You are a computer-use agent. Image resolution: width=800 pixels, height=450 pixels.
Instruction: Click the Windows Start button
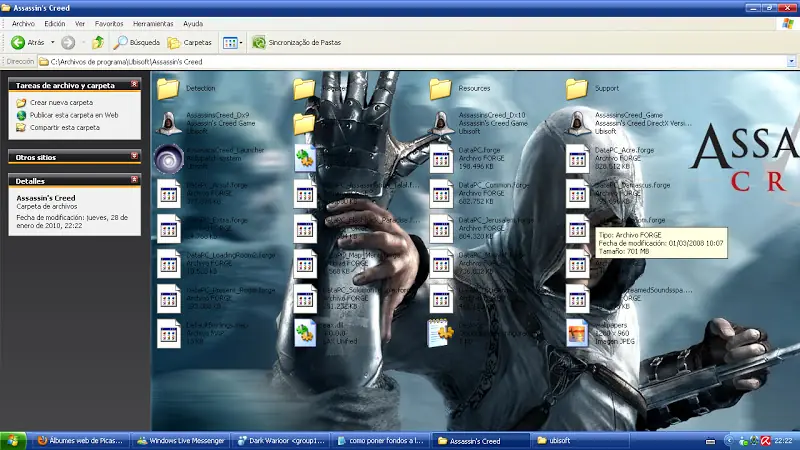tap(13, 441)
